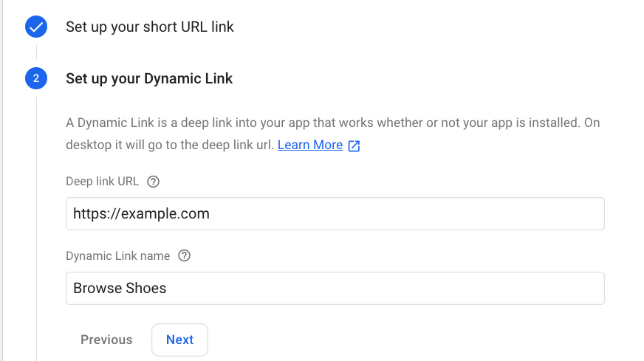This screenshot has width=644, height=361.
Task: Click the connector line between steps one and two
Action: click(36, 52)
